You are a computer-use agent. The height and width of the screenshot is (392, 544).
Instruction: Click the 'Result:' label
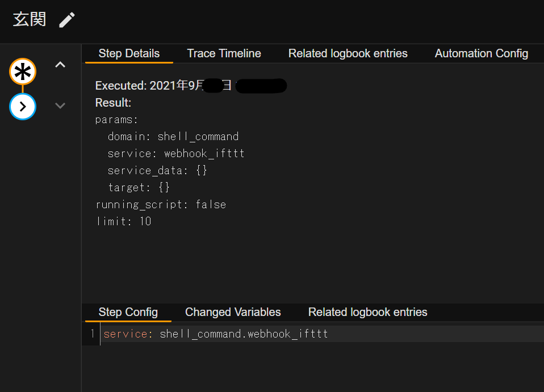(x=113, y=103)
